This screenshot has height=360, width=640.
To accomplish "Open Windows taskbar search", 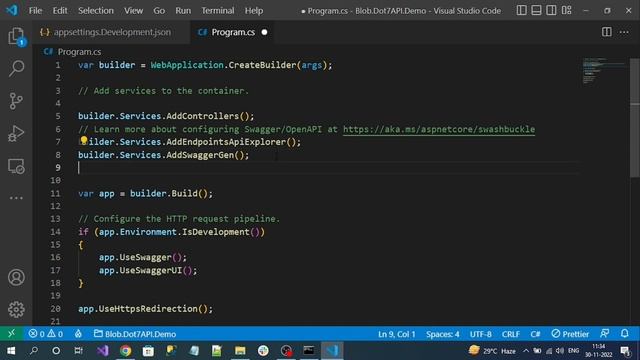I will tap(34, 351).
